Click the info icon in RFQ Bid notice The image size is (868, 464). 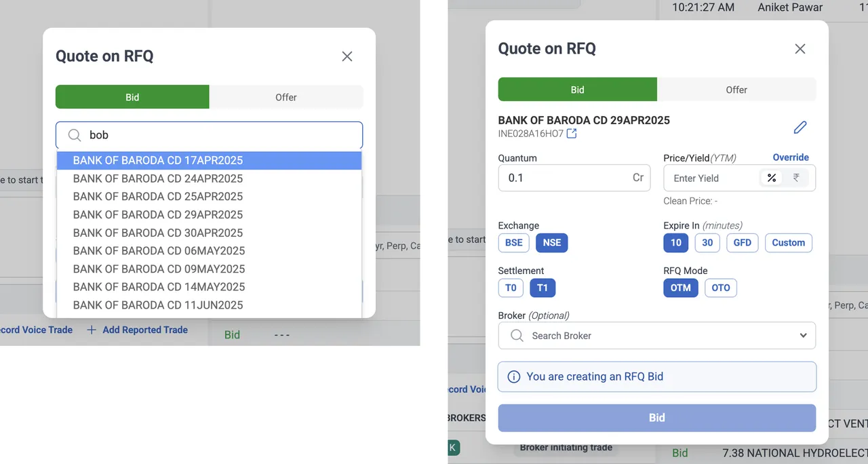click(513, 376)
